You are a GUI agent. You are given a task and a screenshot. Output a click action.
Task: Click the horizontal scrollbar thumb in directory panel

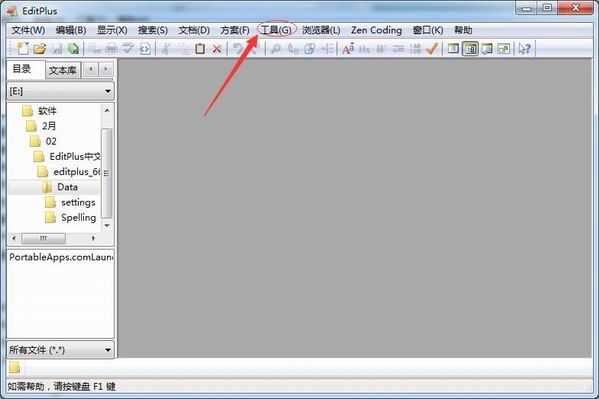pyautogui.click(x=43, y=238)
